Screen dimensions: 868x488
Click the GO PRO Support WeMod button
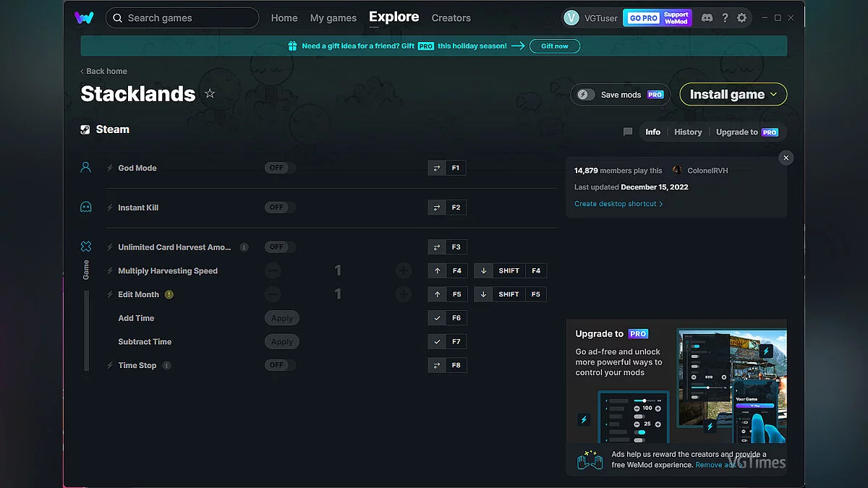(x=658, y=18)
